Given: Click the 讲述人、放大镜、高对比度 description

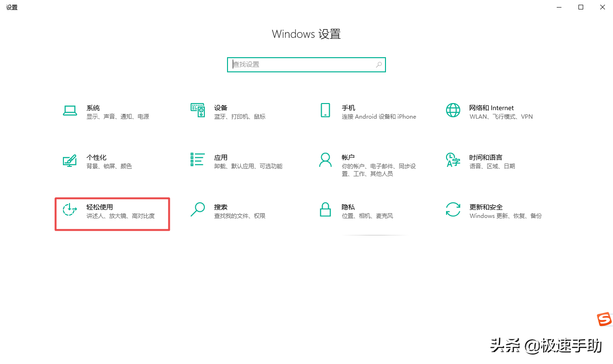Looking at the screenshot, I should (x=121, y=216).
